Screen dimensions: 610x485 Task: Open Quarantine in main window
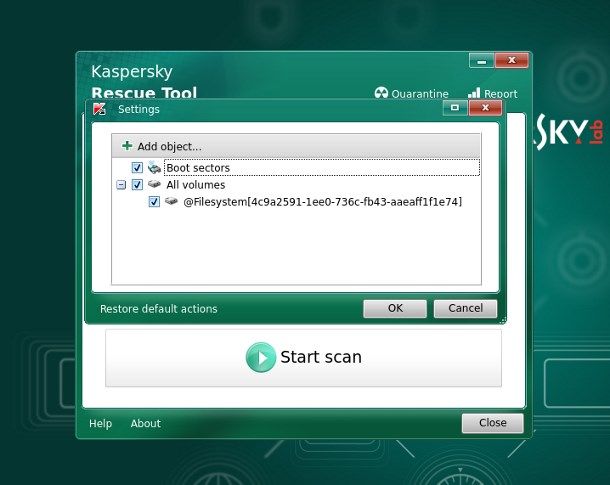412,93
